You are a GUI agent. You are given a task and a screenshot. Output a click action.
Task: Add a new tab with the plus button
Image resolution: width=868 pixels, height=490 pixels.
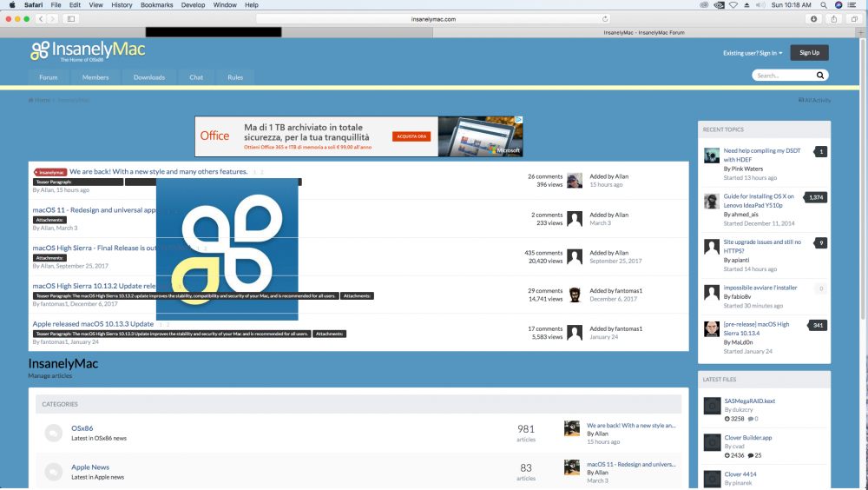[861, 33]
